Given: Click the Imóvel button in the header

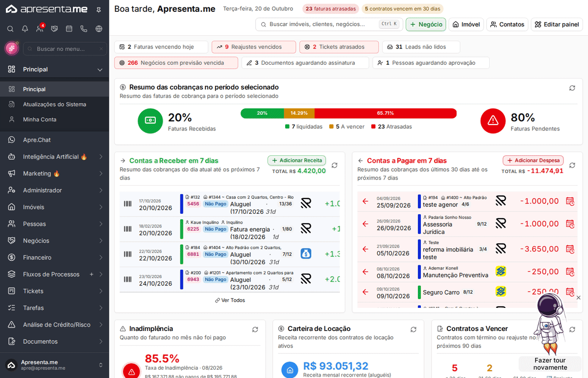Looking at the screenshot, I should (x=466, y=25).
